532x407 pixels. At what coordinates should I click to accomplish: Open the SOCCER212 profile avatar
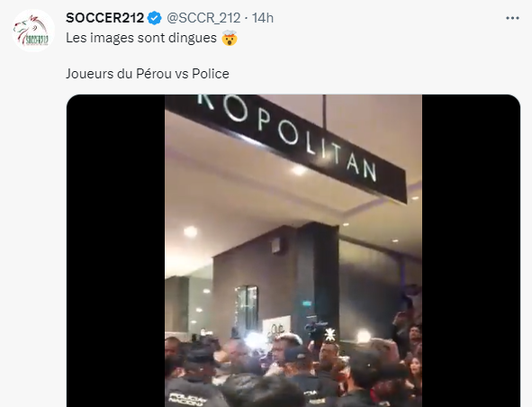point(33,31)
